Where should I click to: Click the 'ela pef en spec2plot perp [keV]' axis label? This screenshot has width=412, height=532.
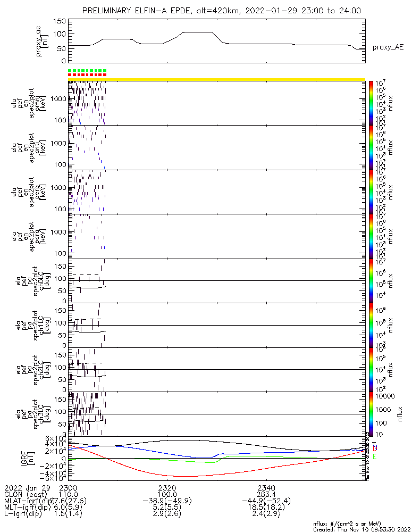pos(29,192)
